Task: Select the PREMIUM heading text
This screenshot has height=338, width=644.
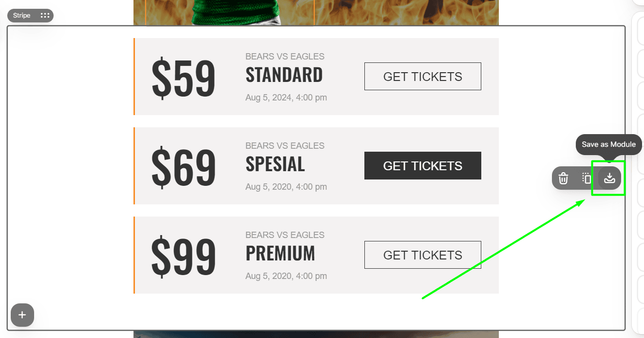Action: pos(280,254)
